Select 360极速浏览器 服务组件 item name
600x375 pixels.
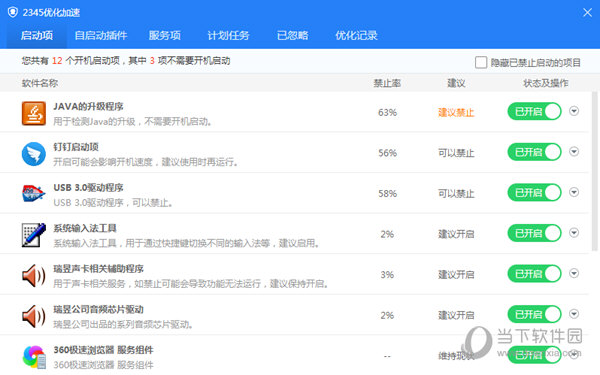pyautogui.click(x=103, y=350)
